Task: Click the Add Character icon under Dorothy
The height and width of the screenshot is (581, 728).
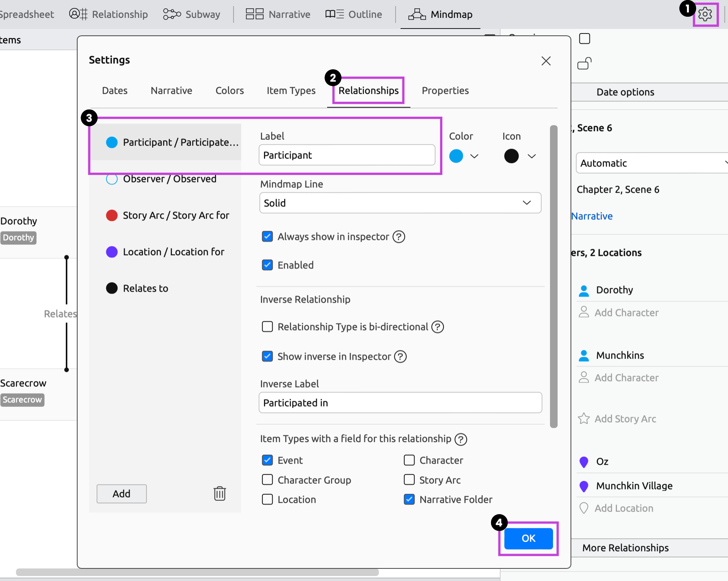Action: pos(584,312)
